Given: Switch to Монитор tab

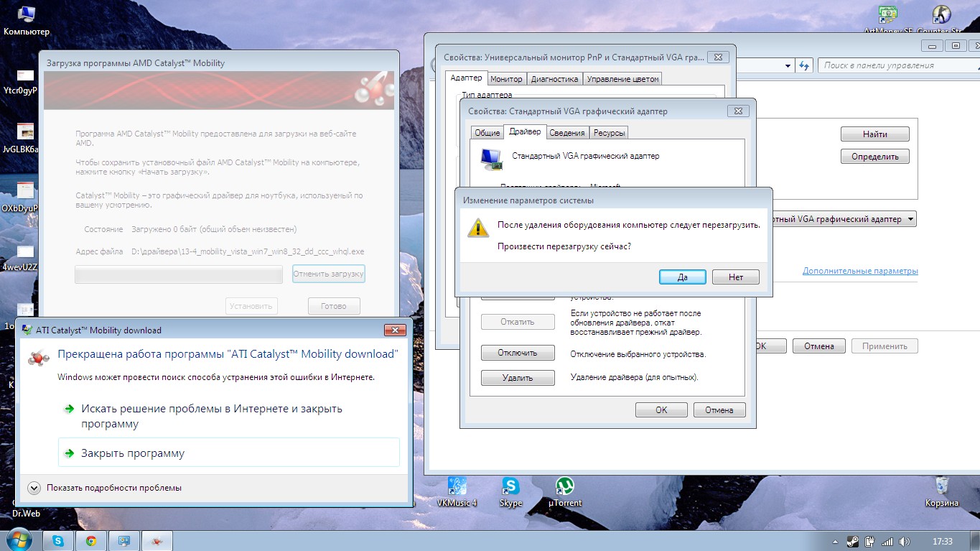Looking at the screenshot, I should (x=508, y=79).
